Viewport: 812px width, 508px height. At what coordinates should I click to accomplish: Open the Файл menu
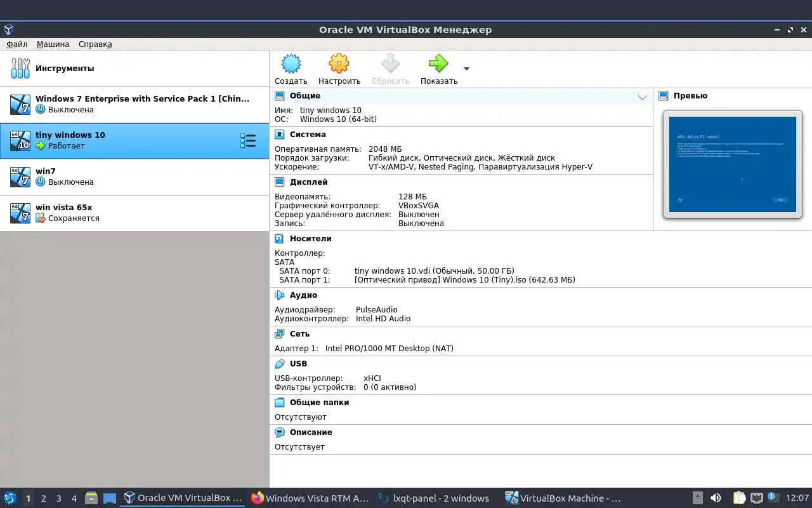tap(17, 44)
